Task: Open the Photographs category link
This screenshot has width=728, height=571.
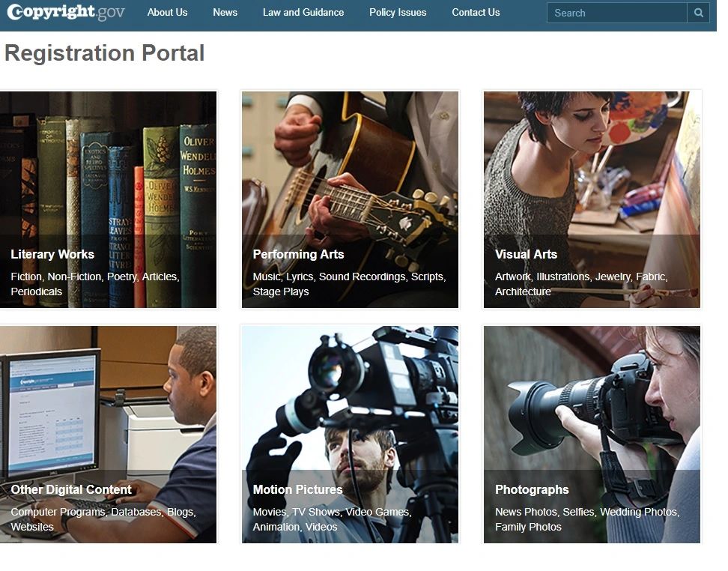Action: 532,489
